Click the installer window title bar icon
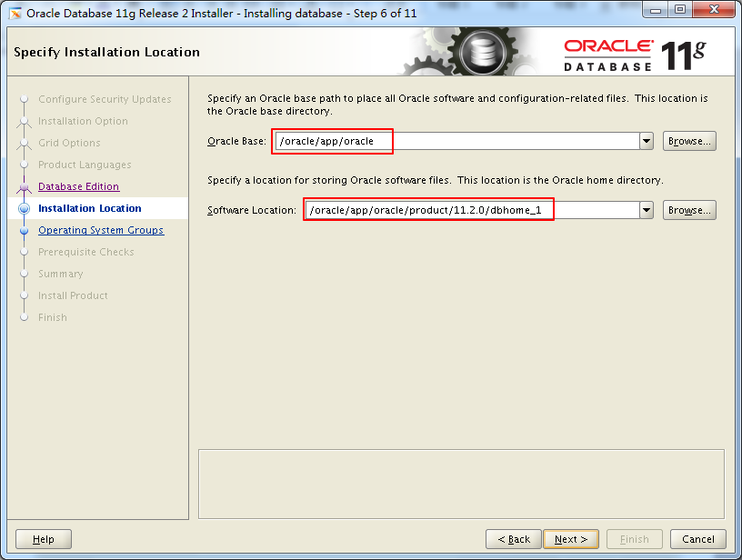 [15, 14]
